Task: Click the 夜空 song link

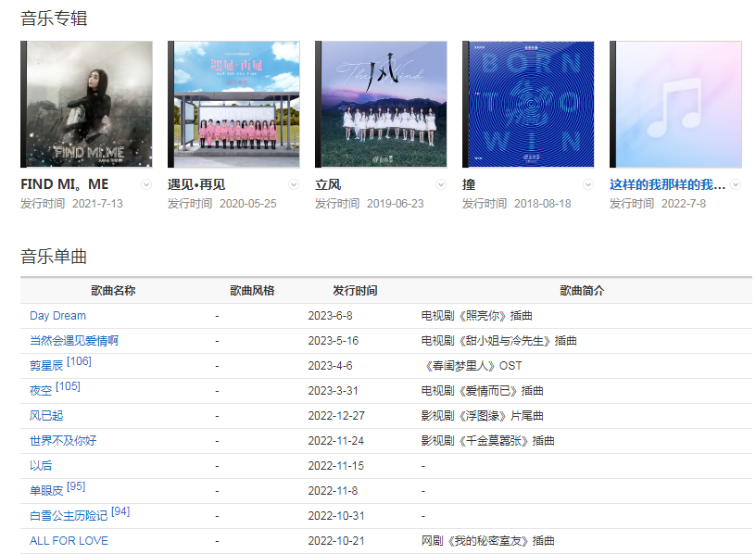Action: point(41,391)
